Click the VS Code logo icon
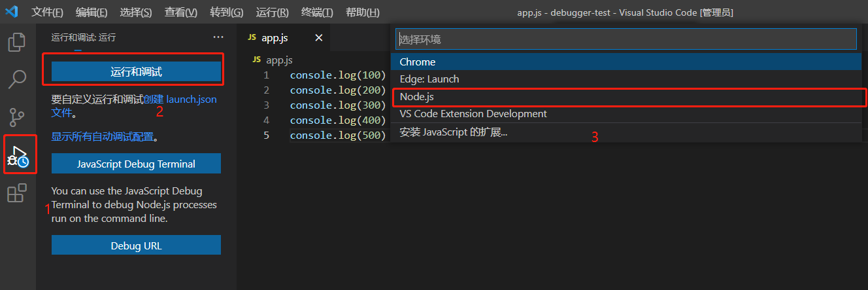 pyautogui.click(x=11, y=12)
